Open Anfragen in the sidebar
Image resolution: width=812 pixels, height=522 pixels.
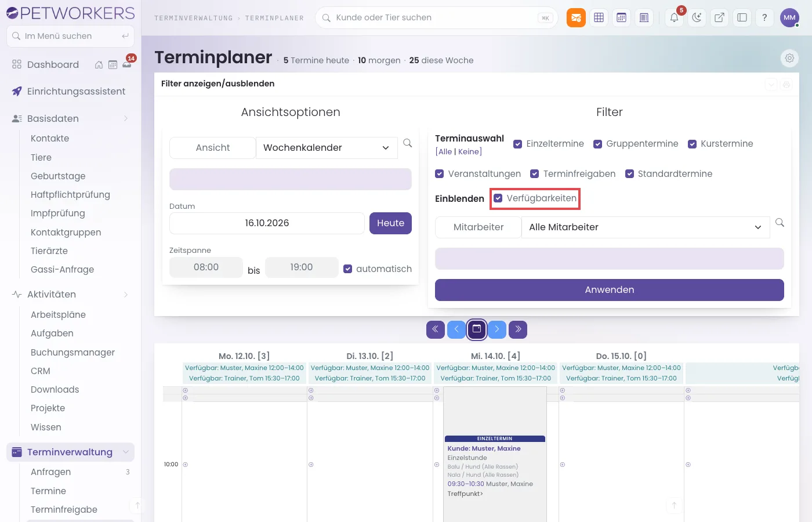(x=50, y=472)
